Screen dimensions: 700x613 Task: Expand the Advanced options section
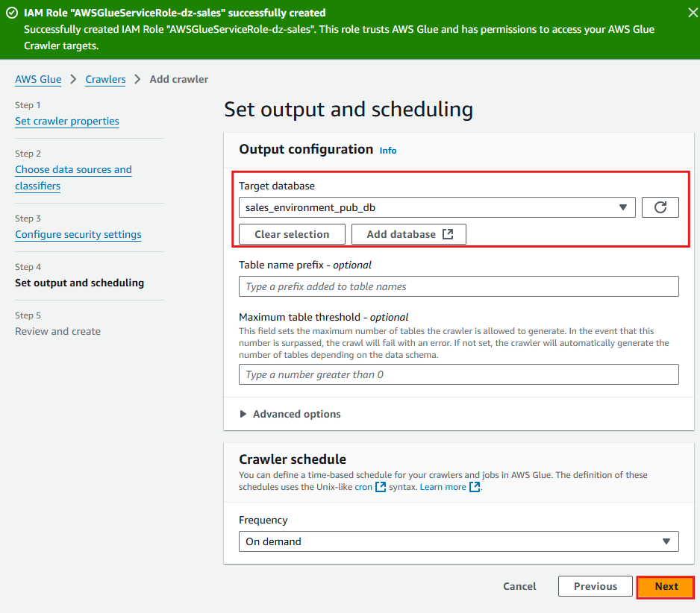tap(290, 414)
